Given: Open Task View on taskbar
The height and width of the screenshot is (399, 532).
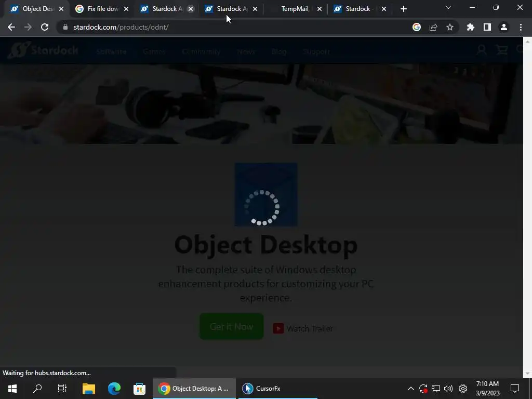Looking at the screenshot, I should tap(62, 389).
